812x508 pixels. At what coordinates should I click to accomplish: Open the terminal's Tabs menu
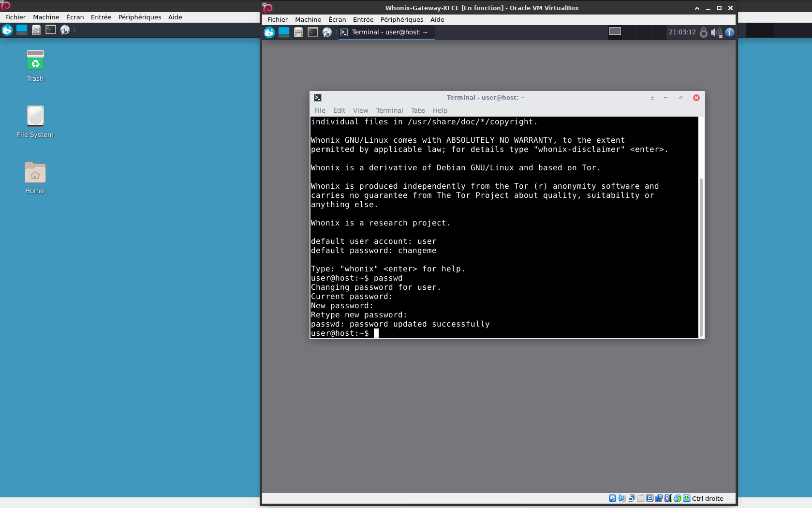pos(418,110)
